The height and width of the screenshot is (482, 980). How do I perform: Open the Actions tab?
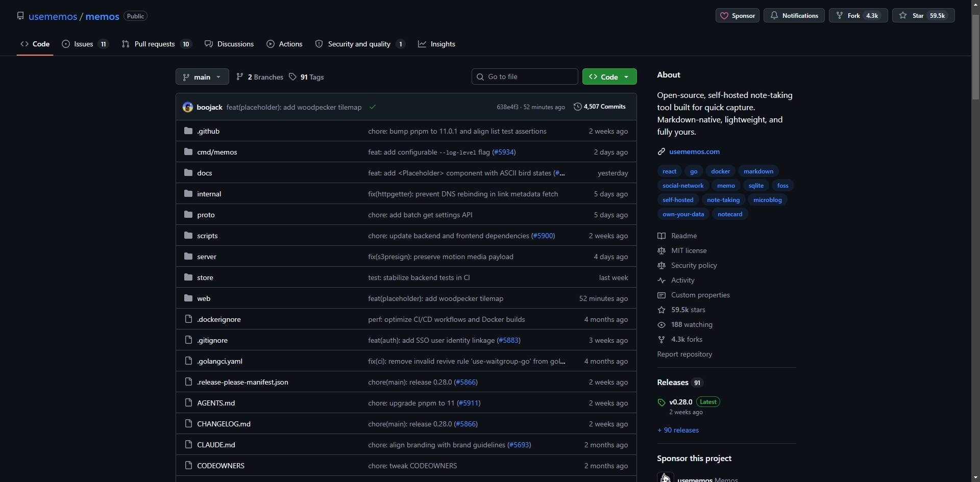(x=284, y=44)
